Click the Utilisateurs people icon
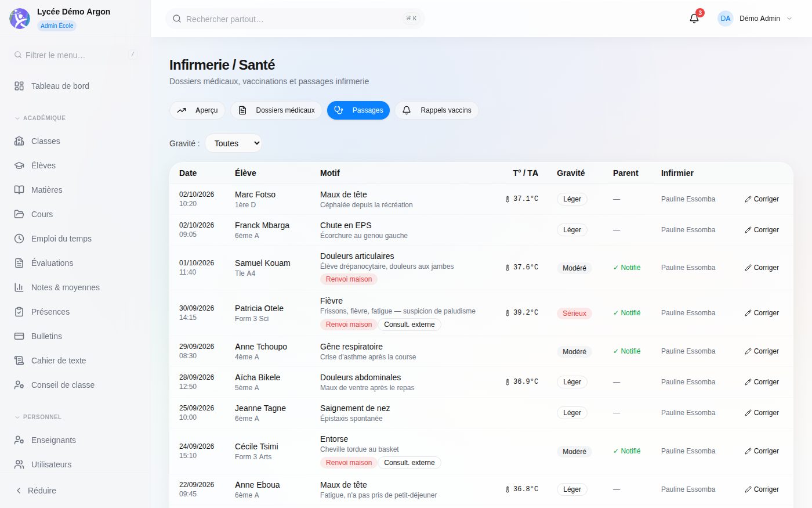This screenshot has width=812, height=508. (x=19, y=464)
